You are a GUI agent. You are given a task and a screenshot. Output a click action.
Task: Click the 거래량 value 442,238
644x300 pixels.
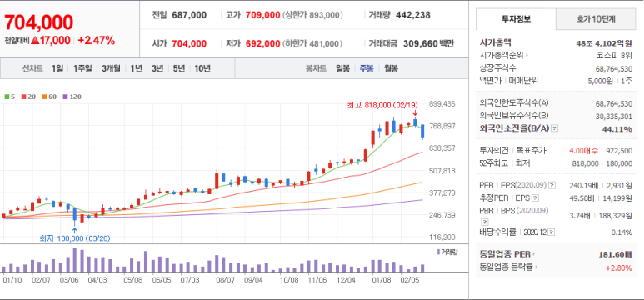[x=412, y=15]
